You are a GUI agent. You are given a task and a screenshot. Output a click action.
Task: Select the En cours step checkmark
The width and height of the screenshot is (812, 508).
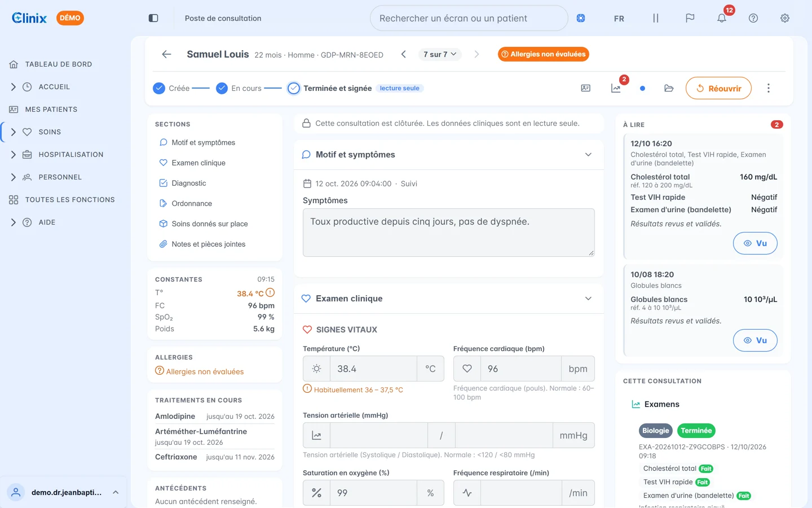tap(222, 88)
